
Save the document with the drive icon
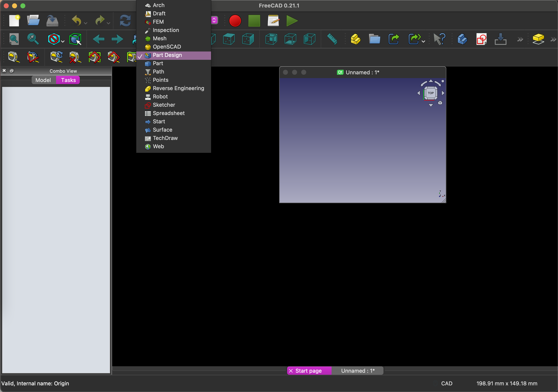pos(52,21)
